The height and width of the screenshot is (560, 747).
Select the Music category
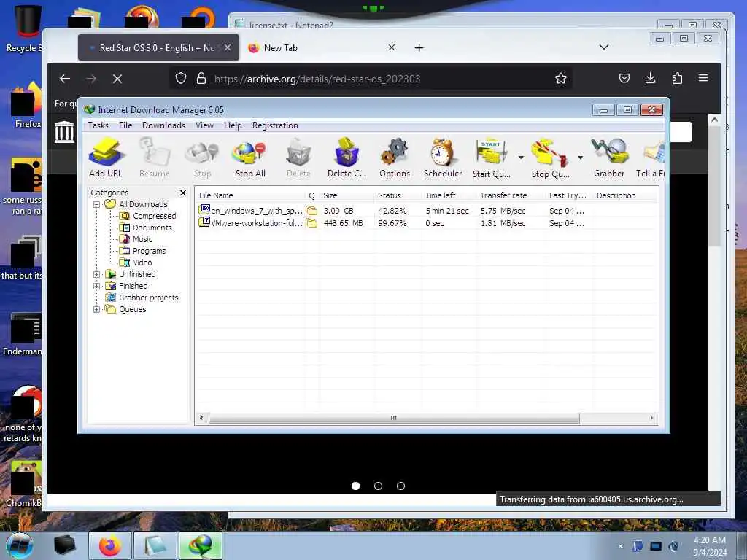pos(136,239)
